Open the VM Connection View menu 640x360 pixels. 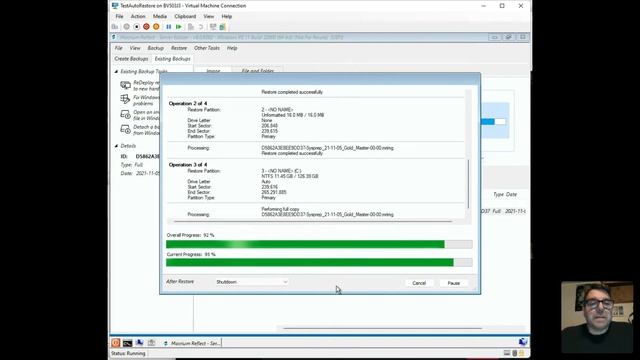tap(209, 16)
